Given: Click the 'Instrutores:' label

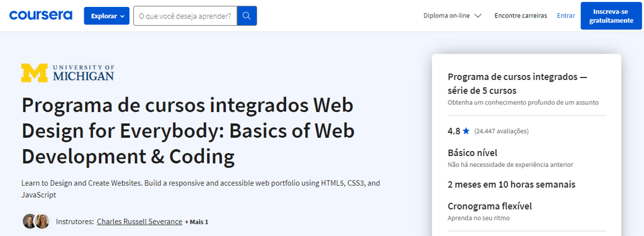Looking at the screenshot, I should [75, 222].
